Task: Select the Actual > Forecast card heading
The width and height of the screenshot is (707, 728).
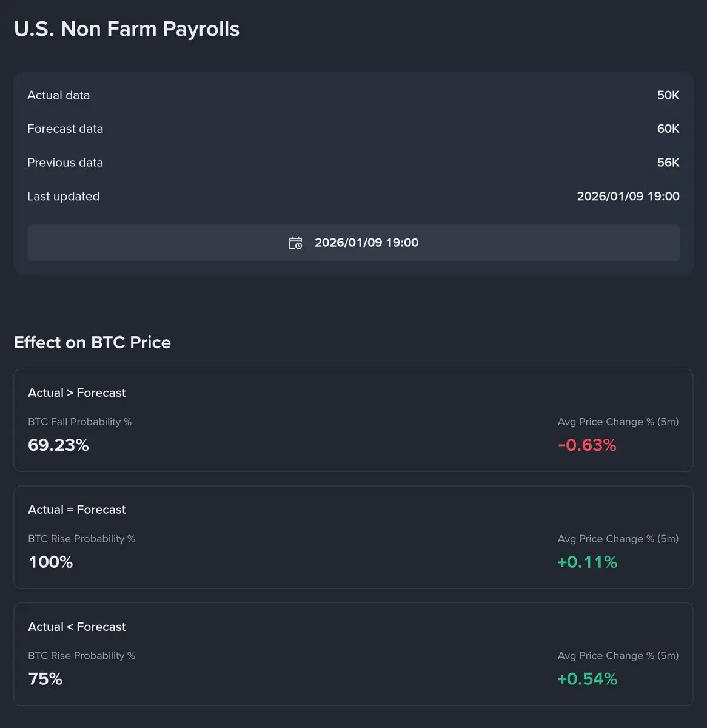Action: coord(77,393)
